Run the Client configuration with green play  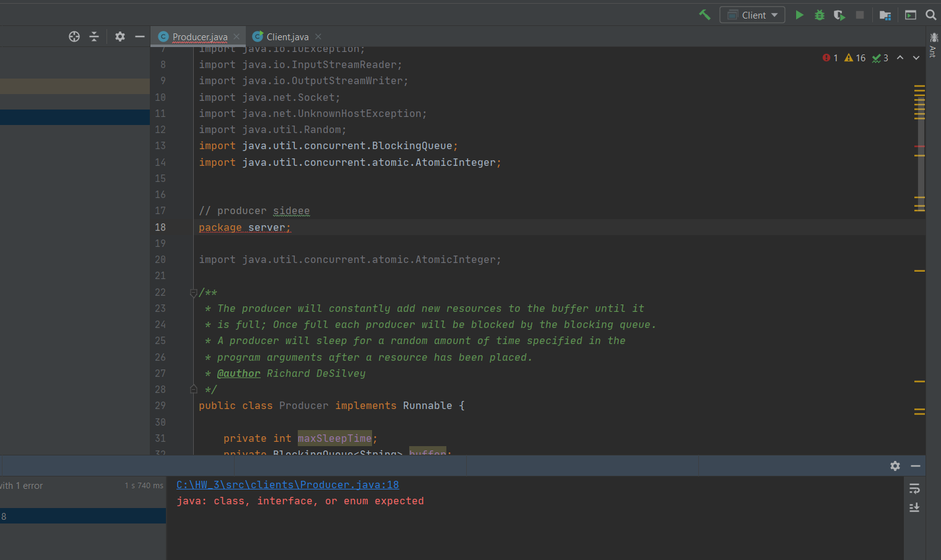[x=799, y=14]
